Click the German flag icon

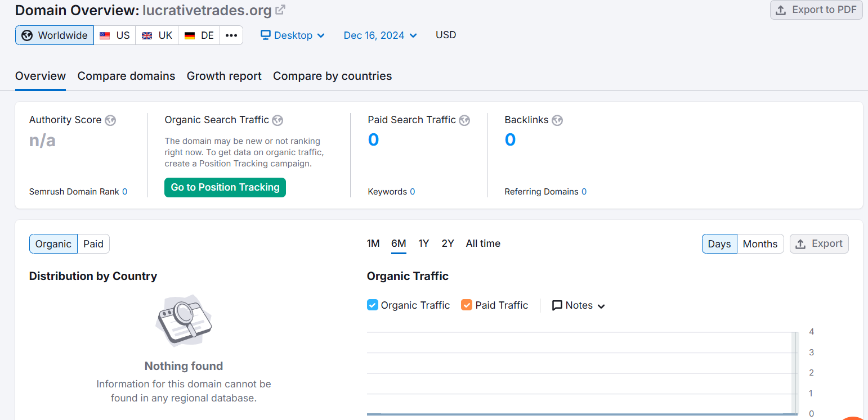190,35
